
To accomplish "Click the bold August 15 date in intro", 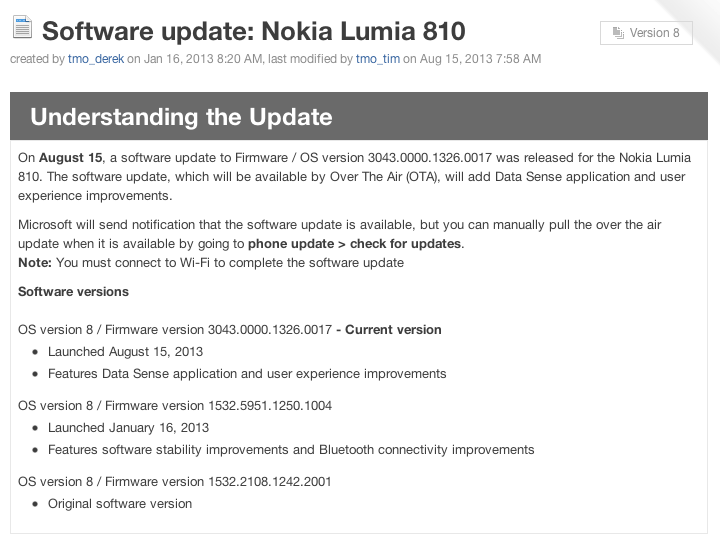I will [70, 159].
